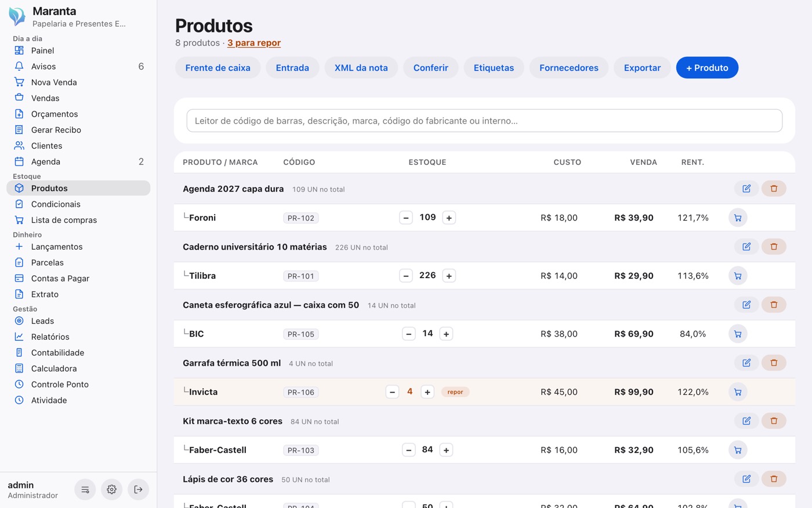Edit the Caneta esferográfica azul product

point(746,305)
